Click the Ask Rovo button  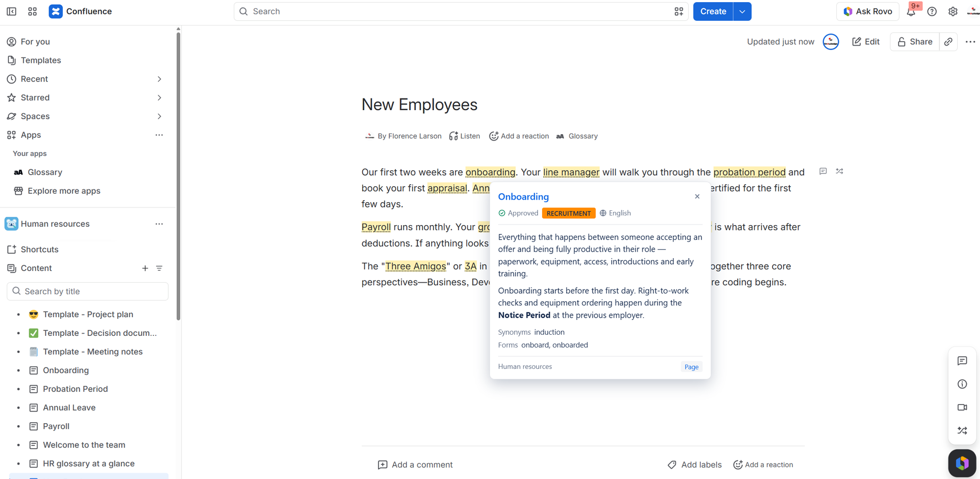(868, 12)
